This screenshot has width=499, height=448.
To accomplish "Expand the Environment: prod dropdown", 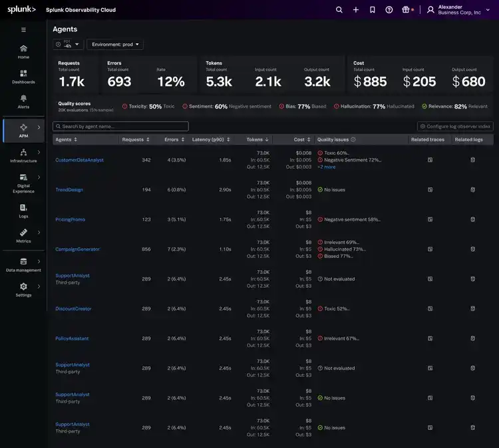I will pyautogui.click(x=115, y=45).
